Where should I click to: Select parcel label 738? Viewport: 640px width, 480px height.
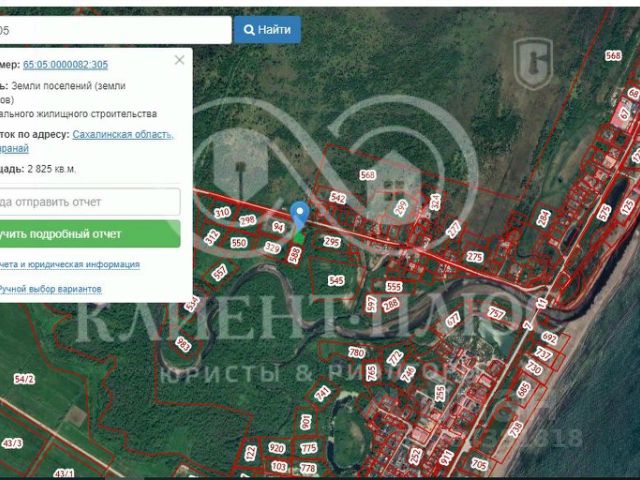coord(516,429)
